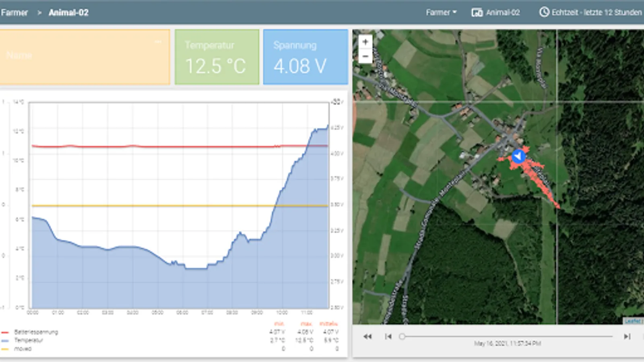Click the 'max' legend column header
The width and height of the screenshot is (644, 362).
click(x=306, y=324)
